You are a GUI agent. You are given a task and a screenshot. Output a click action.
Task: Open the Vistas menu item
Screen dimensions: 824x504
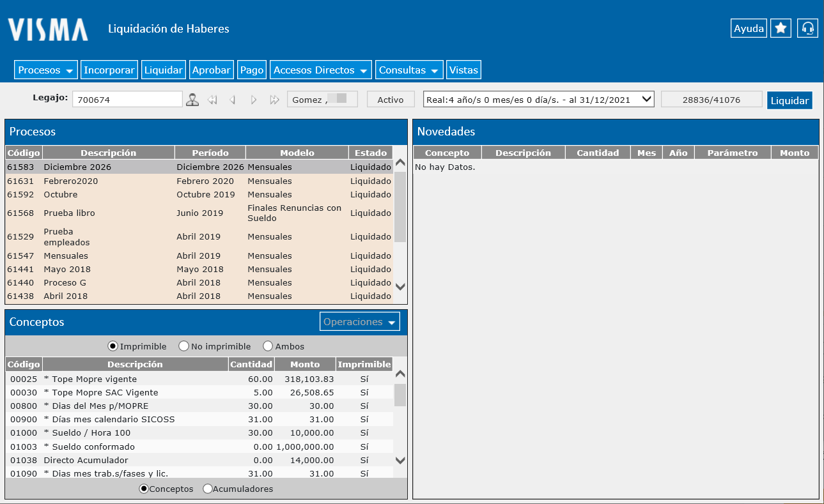click(463, 70)
